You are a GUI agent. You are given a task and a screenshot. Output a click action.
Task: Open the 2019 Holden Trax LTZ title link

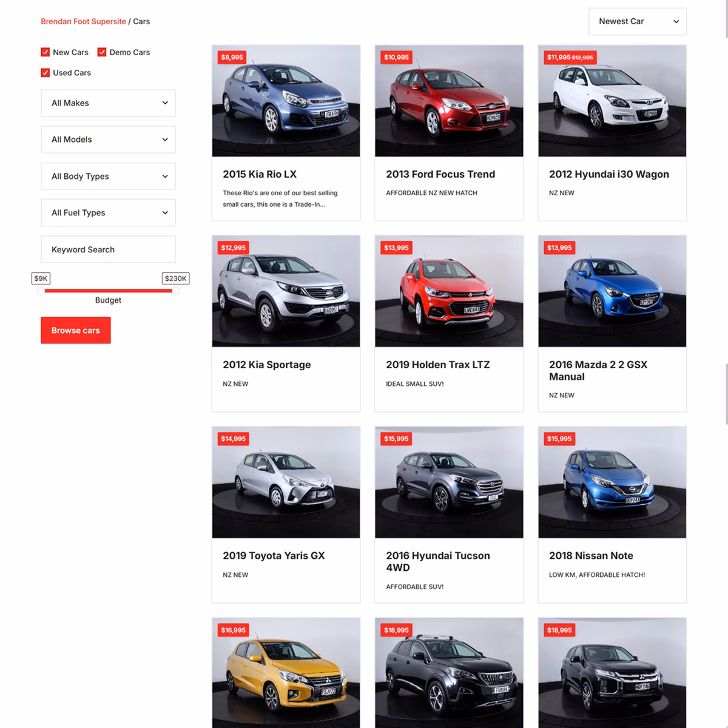pyautogui.click(x=437, y=365)
